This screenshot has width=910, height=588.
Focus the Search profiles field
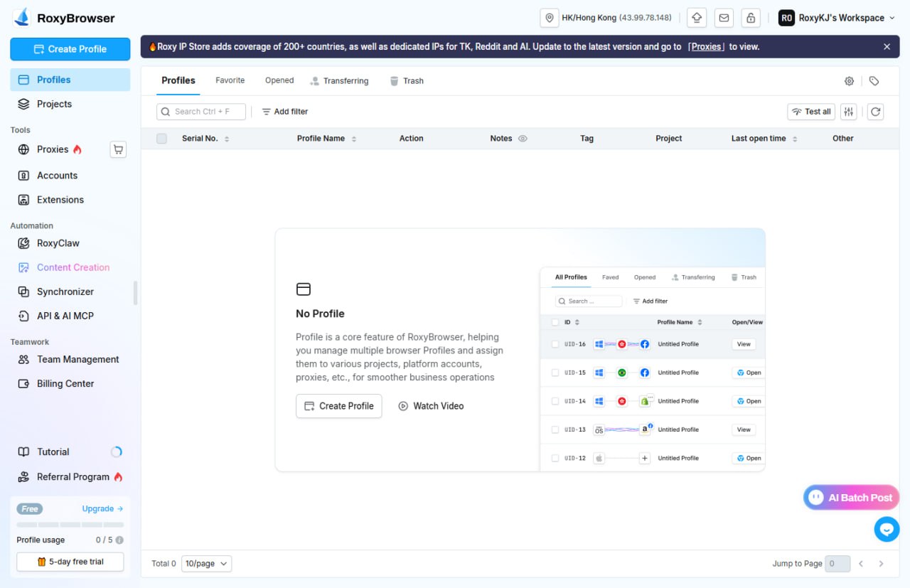coord(201,112)
